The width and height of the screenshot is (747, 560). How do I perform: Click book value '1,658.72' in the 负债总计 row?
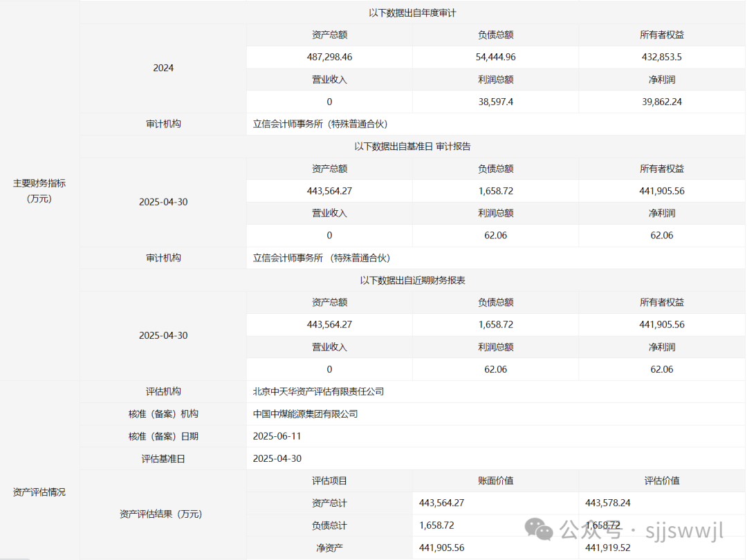click(x=436, y=525)
